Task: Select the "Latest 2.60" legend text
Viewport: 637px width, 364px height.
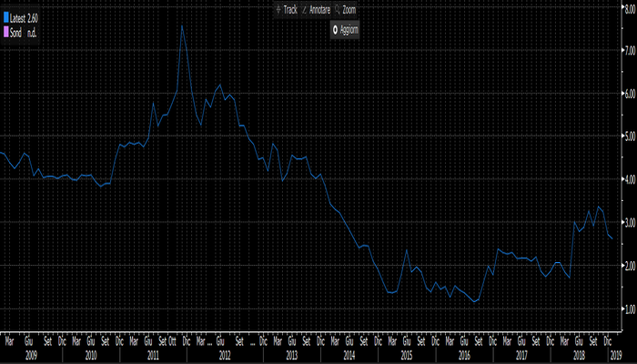Action: (25, 17)
